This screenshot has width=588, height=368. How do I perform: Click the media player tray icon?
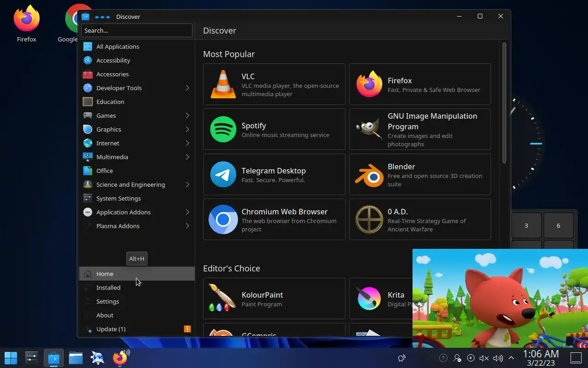470,358
